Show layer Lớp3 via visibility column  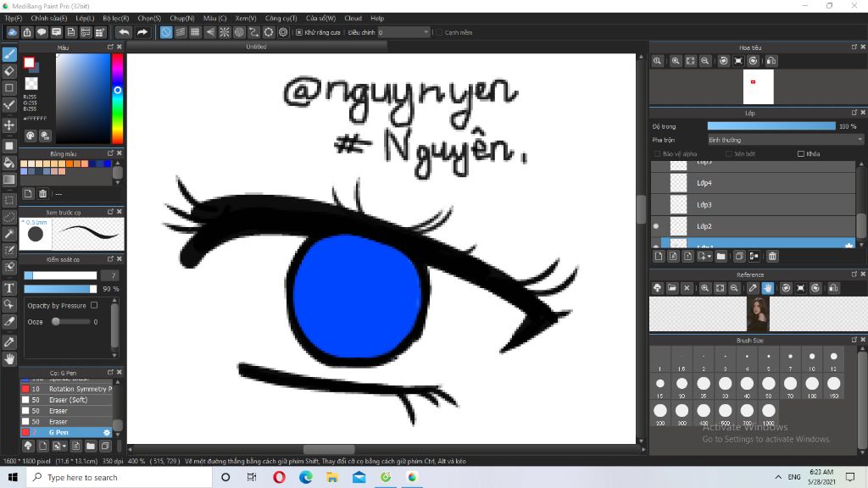pos(656,204)
